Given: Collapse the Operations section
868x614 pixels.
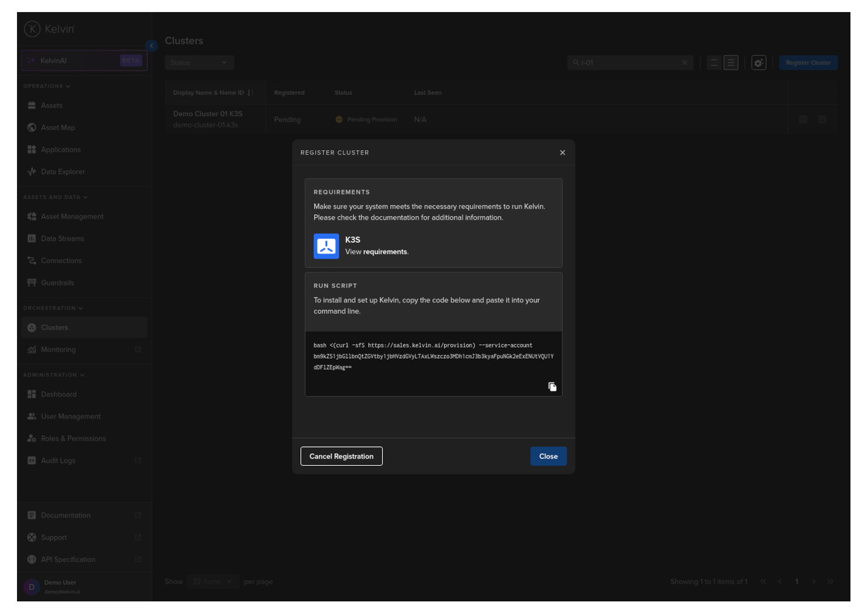Looking at the screenshot, I should pyautogui.click(x=47, y=86).
